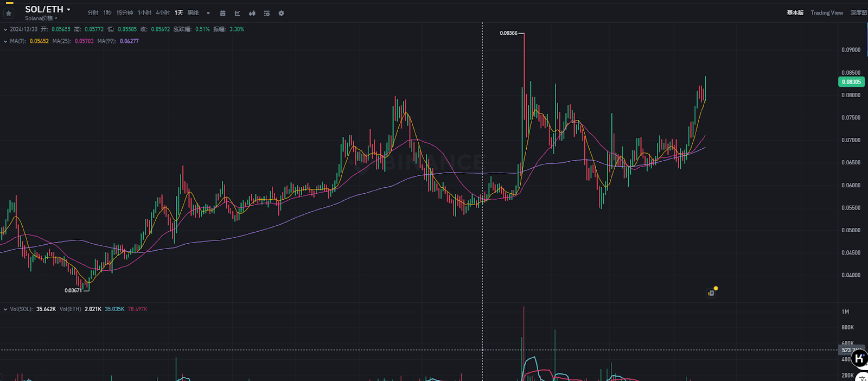Viewport: 868px width, 381px height.
Task: Click the 0.09000 price axis label
Action: coord(851,50)
